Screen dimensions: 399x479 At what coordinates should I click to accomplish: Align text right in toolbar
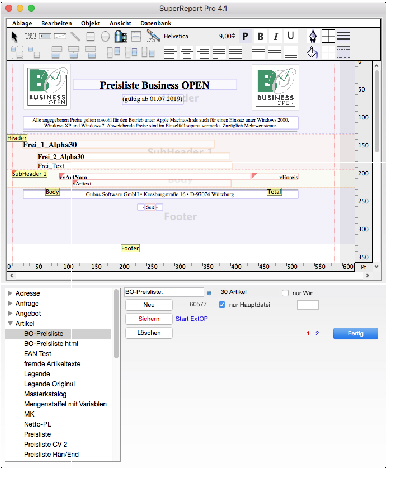coord(203,52)
